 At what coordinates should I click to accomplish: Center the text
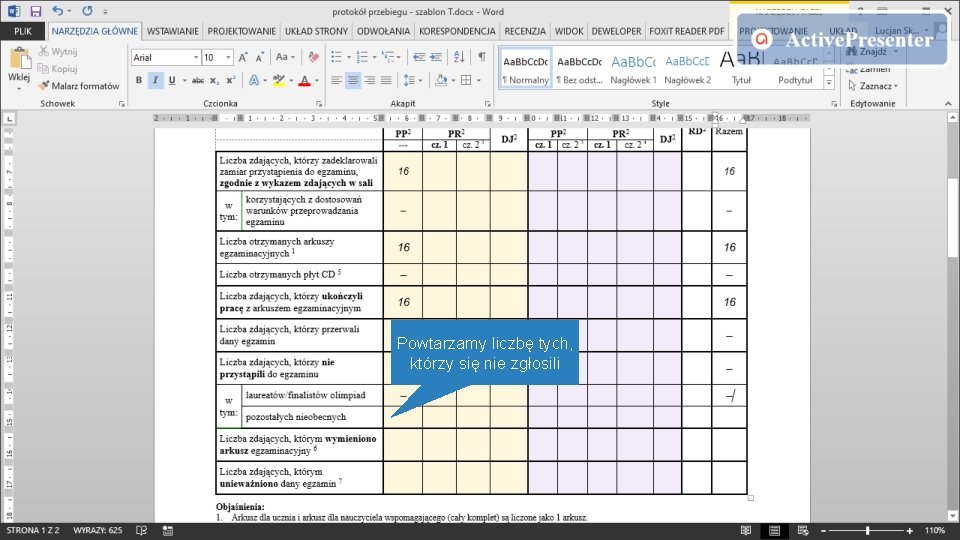tap(353, 80)
